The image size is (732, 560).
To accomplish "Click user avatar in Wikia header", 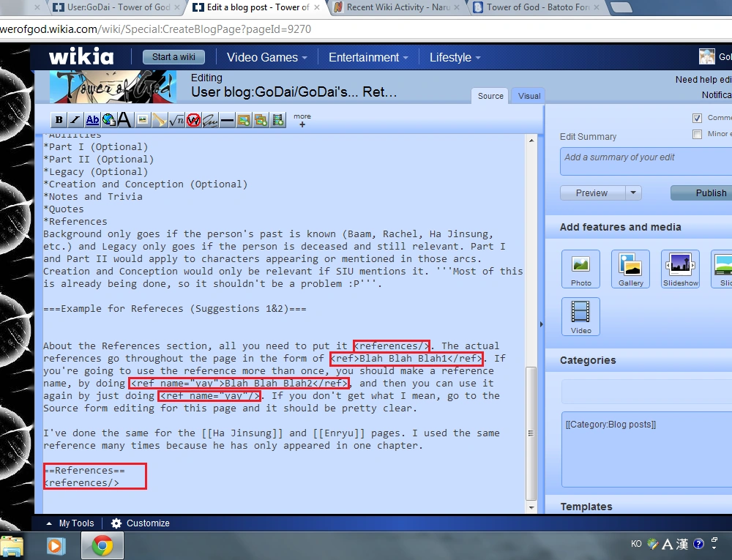I will click(x=707, y=56).
